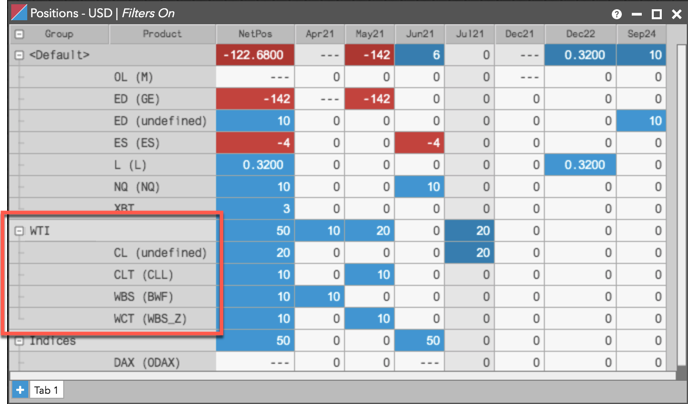Click the horizontal scrollbar below the grid
688x404 pixels.
(342, 376)
